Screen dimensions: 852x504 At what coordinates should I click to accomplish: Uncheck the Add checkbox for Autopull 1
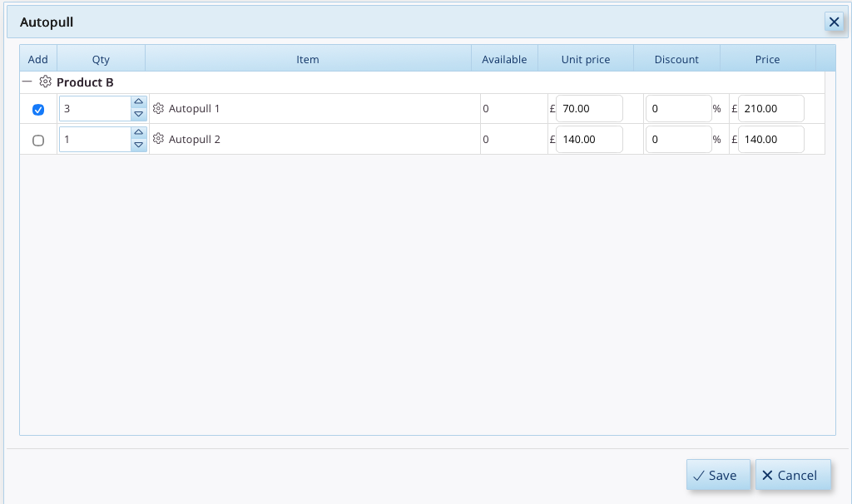click(38, 110)
